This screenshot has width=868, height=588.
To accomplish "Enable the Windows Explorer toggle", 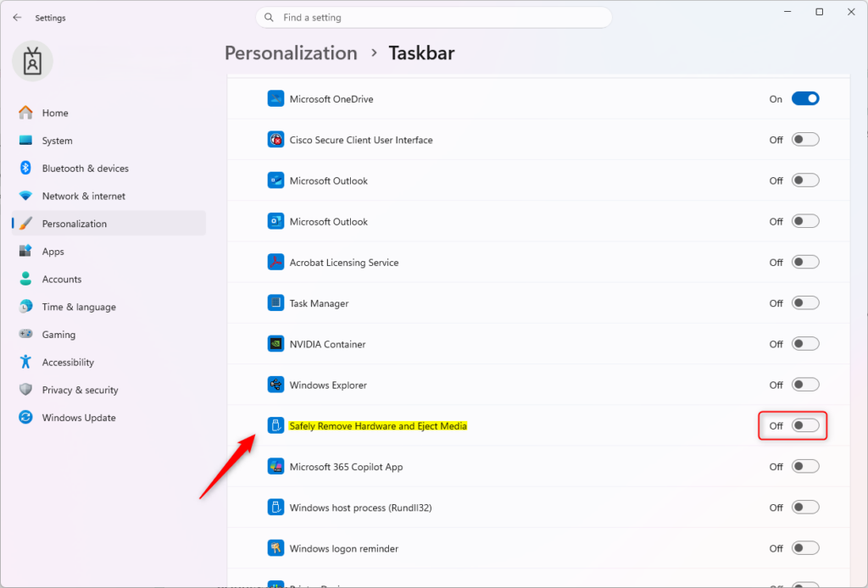I will [805, 385].
